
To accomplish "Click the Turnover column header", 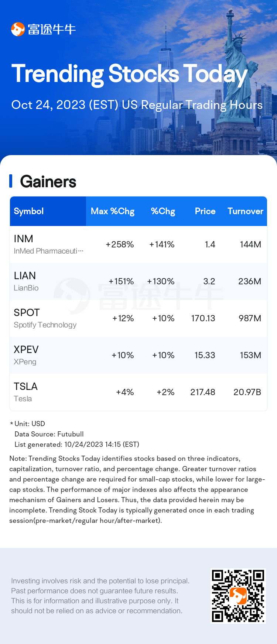I will [x=245, y=211].
